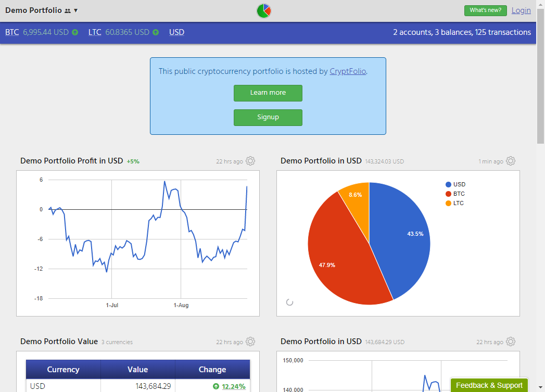545x392 pixels.
Task: Open settings gear for bottom-right USD line chart
Action: tap(511, 342)
